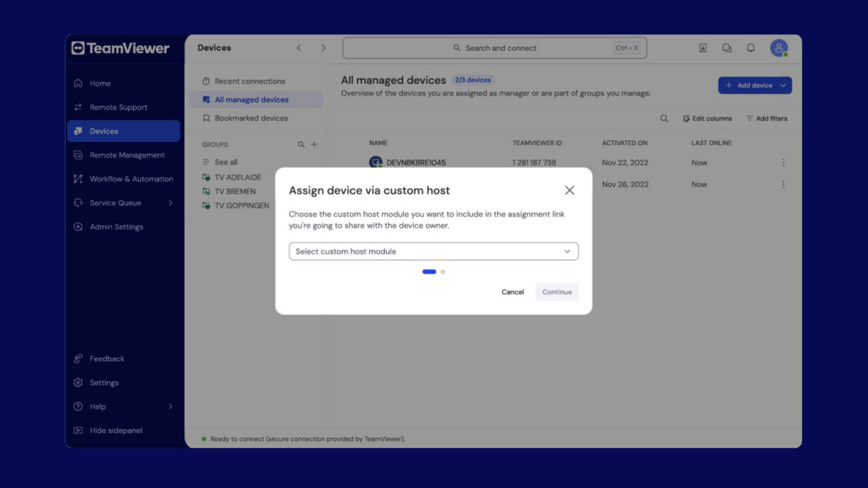The image size is (868, 488).
Task: Expand the Help submenu chevron
Action: pyautogui.click(x=170, y=407)
